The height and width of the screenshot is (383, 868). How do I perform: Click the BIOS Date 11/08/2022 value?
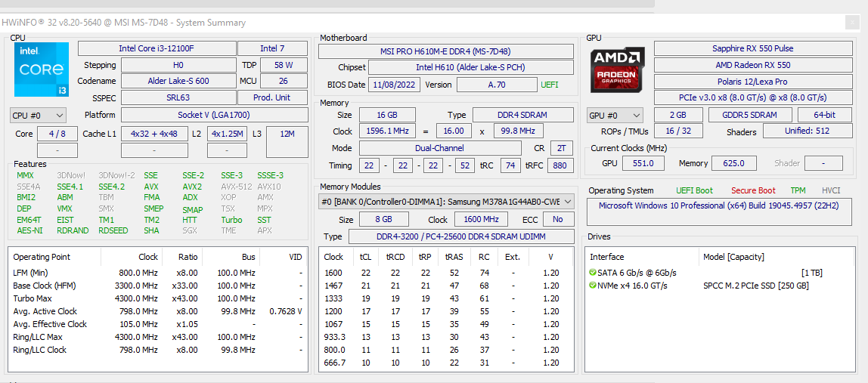(395, 85)
